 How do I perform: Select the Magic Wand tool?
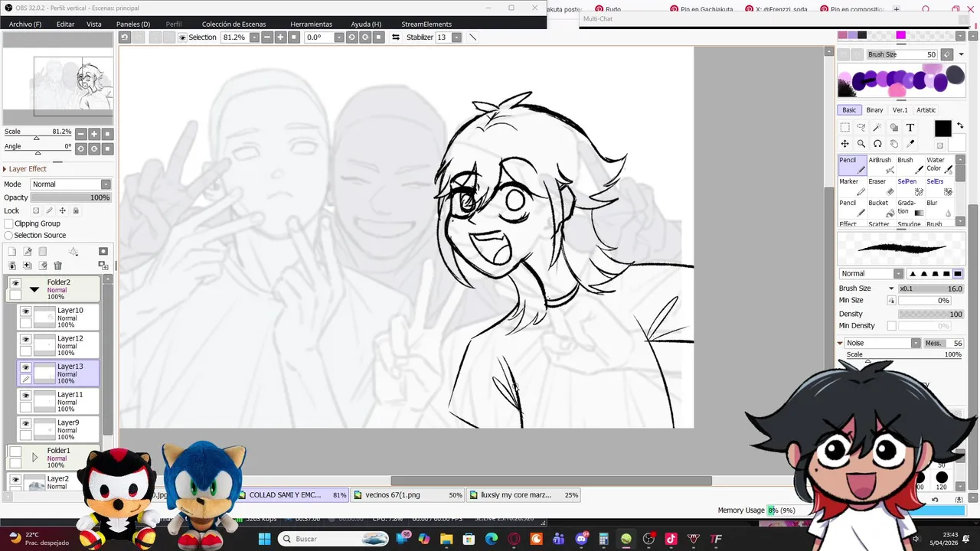(x=877, y=128)
